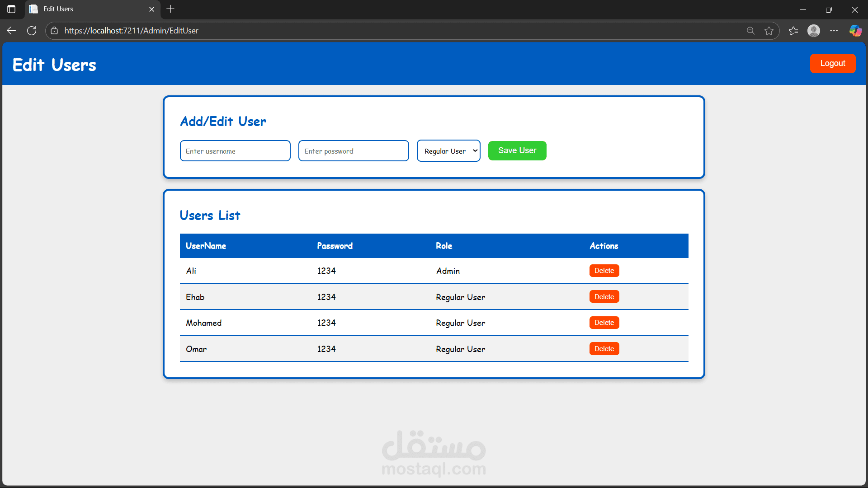Image resolution: width=868 pixels, height=488 pixels.
Task: Delete the user Ali
Action: pos(604,271)
